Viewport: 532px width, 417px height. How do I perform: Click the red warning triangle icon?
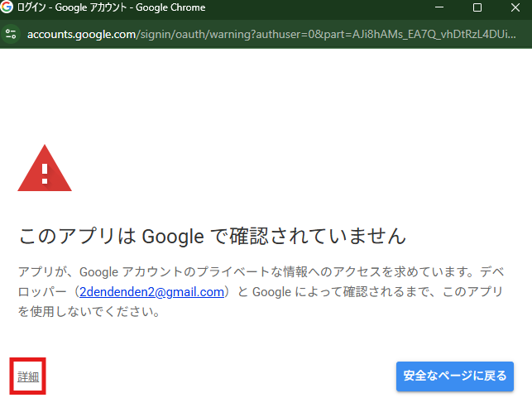[x=45, y=168]
